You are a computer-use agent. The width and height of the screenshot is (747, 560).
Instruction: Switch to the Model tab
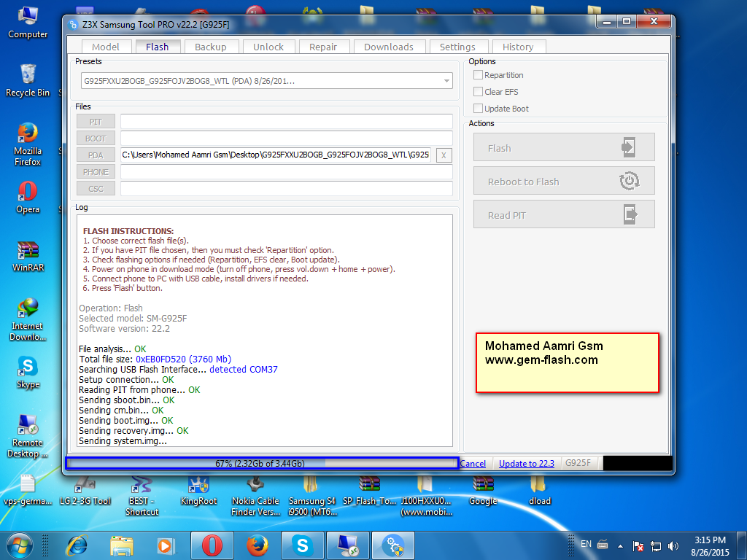(x=106, y=47)
